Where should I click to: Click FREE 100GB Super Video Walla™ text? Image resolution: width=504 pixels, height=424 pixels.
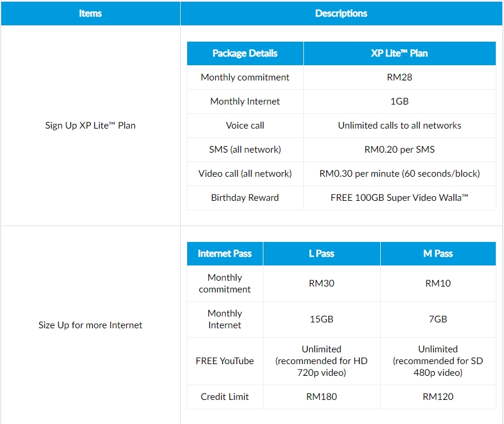[399, 198]
